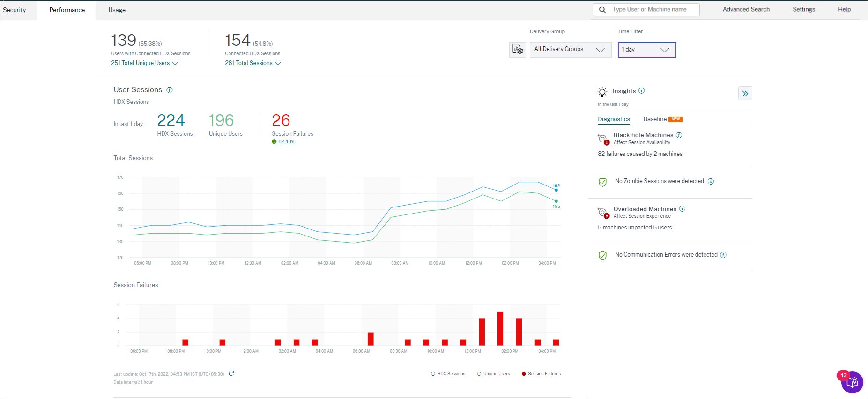Toggle Session Failures legend series
868x399 pixels.
541,374
